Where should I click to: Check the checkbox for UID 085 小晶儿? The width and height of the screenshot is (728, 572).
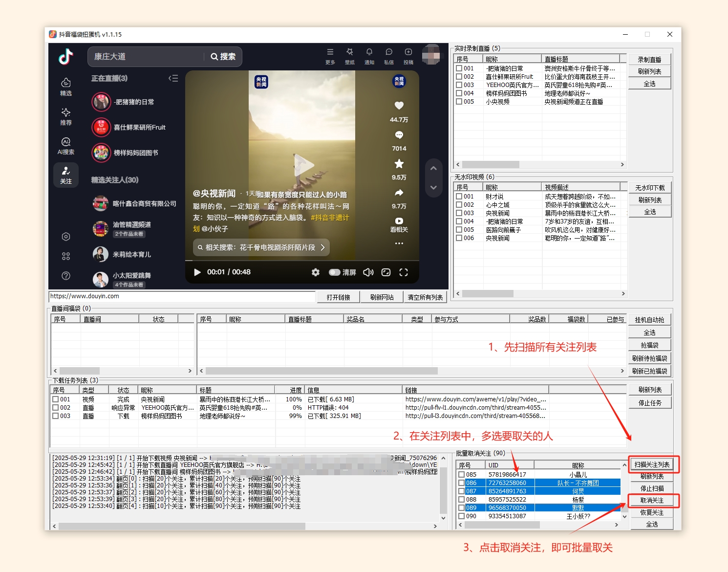(461, 474)
